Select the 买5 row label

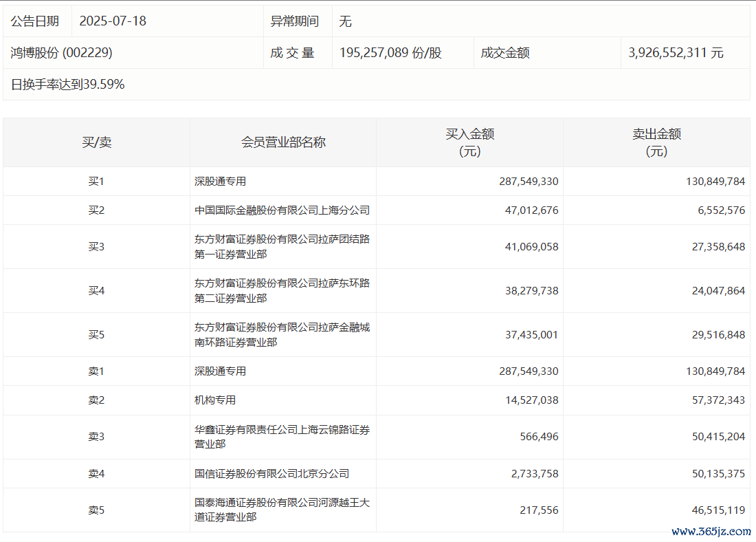[x=96, y=334]
